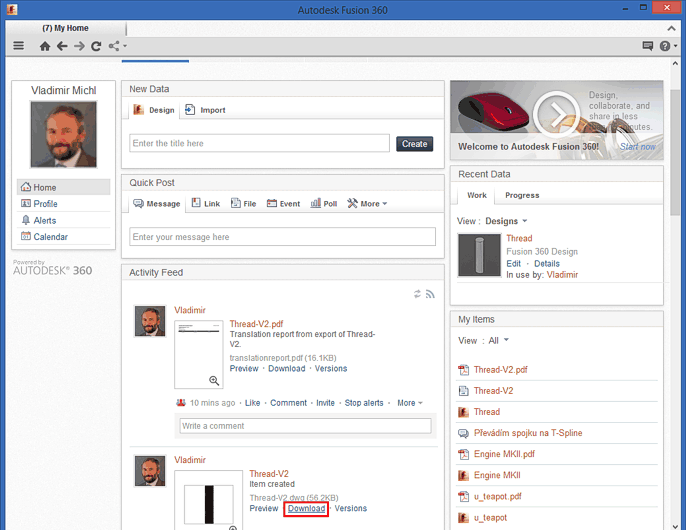Navigate back with left arrow
This screenshot has height=530, width=686.
[x=62, y=46]
